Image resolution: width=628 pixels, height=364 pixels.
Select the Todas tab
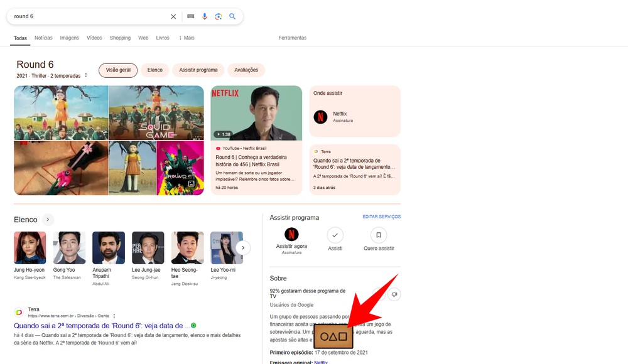coord(21,38)
